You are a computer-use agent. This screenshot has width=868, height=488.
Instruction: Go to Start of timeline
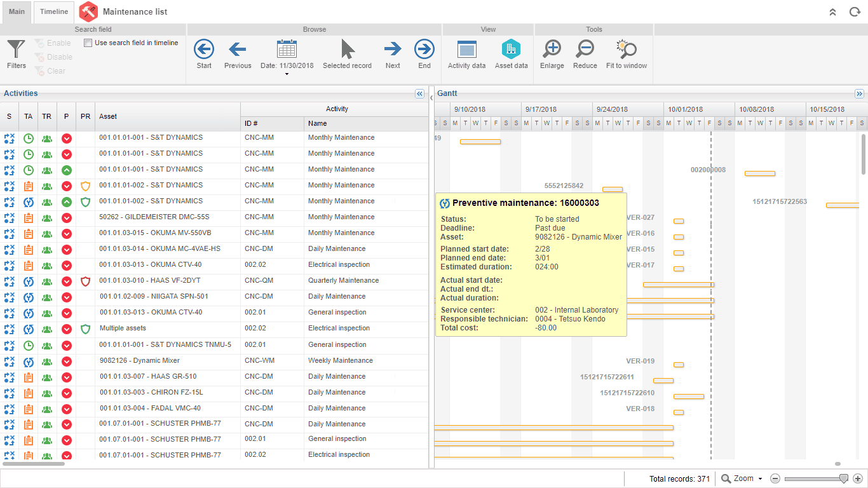[x=204, y=49]
